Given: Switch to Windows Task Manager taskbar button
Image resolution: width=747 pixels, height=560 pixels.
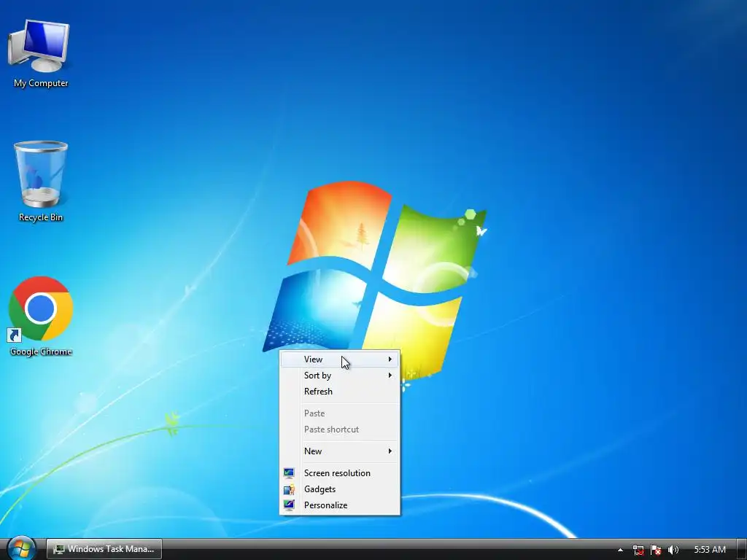Looking at the screenshot, I should coord(104,549).
